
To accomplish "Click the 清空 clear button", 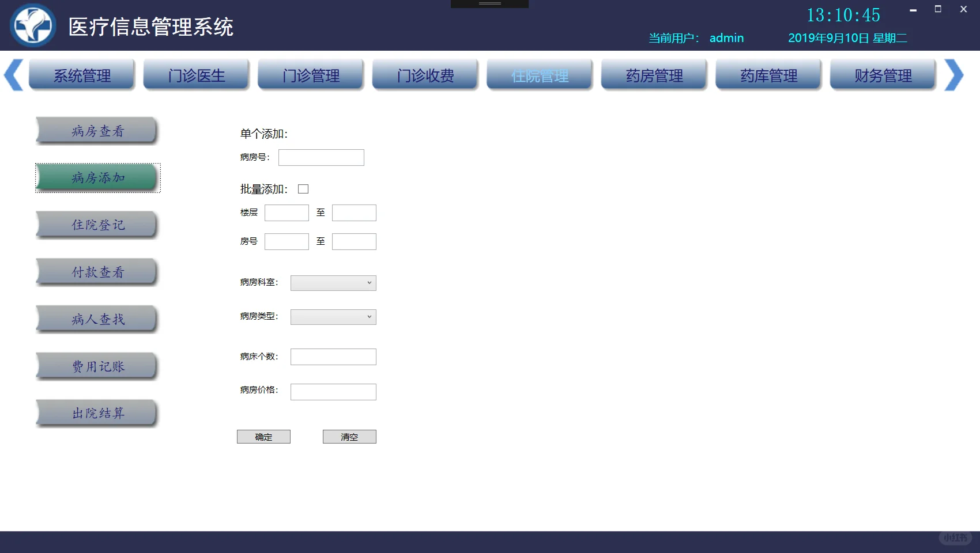I will pos(349,436).
